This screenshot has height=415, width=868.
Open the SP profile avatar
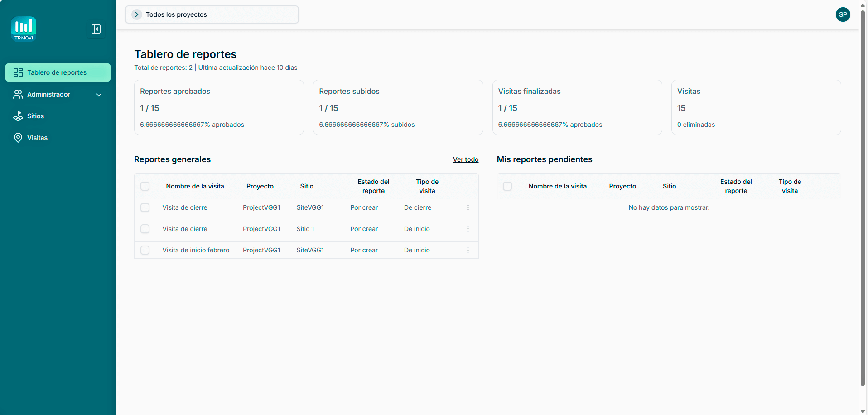click(843, 14)
